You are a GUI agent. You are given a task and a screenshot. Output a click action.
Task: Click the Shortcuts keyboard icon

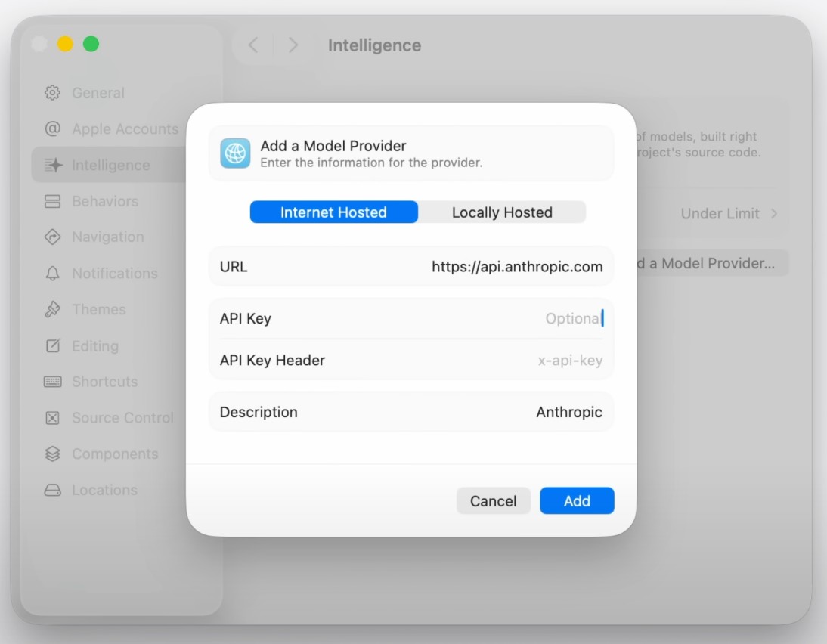[52, 382]
